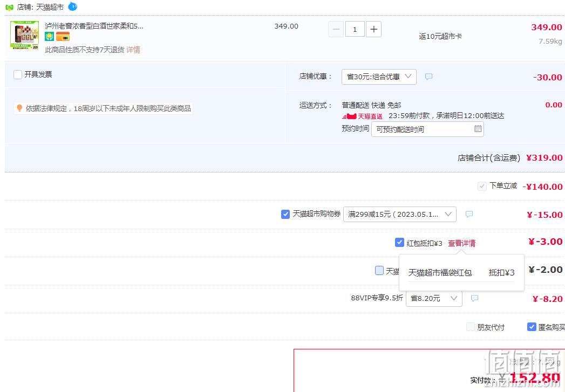Click the 天猫超市福袋红包 popup entry
Viewport: 565px width, 392px height.
pyautogui.click(x=440, y=273)
